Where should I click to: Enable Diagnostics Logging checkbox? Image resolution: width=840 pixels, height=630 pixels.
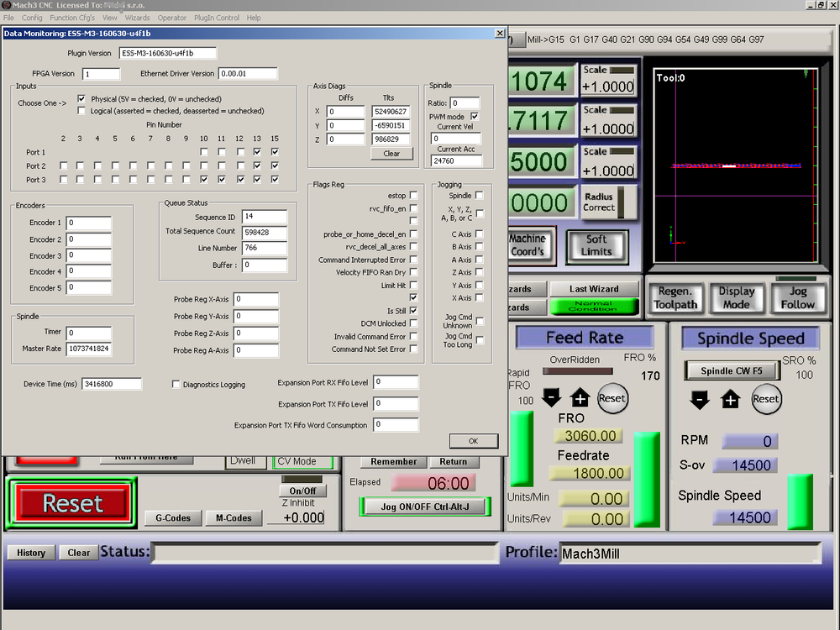pyautogui.click(x=176, y=384)
